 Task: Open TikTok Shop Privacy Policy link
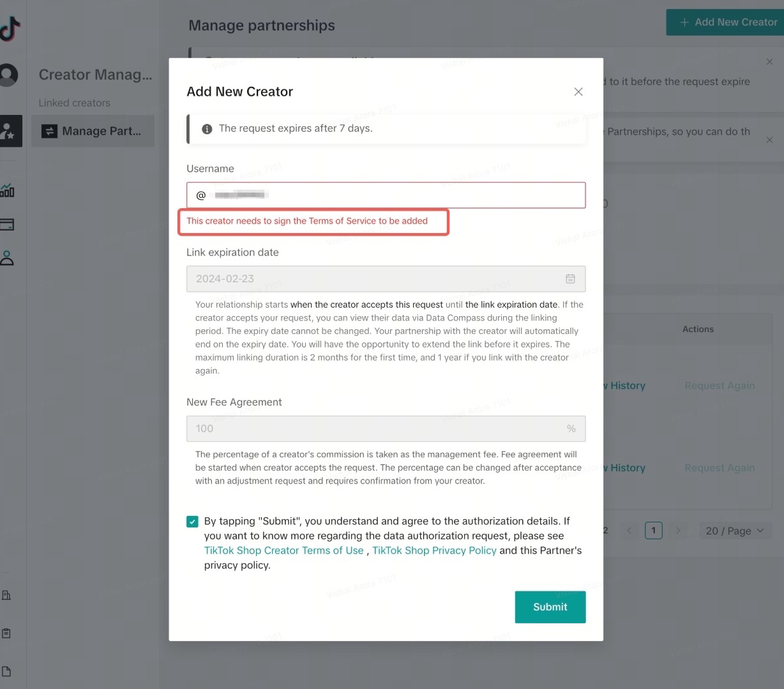434,550
